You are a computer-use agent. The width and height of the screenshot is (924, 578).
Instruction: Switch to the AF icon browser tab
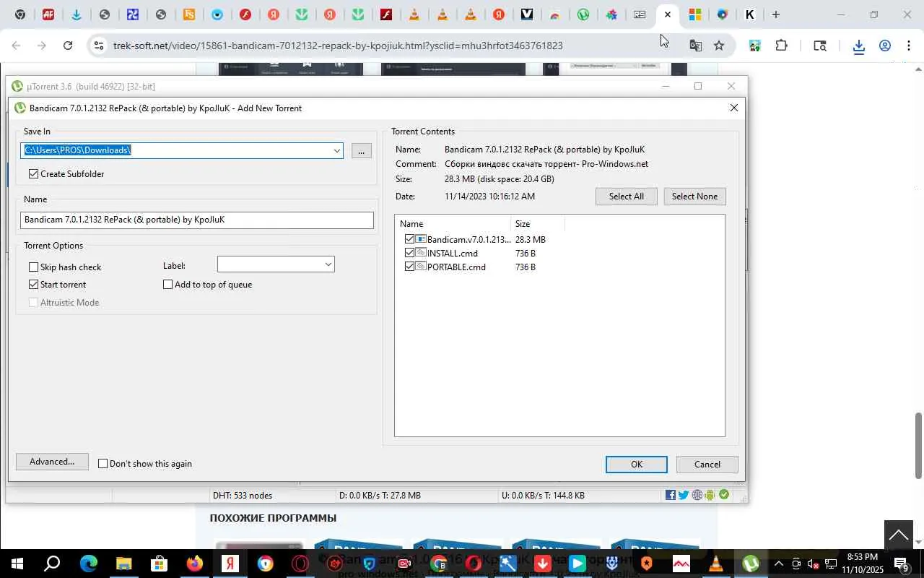[x=48, y=14]
